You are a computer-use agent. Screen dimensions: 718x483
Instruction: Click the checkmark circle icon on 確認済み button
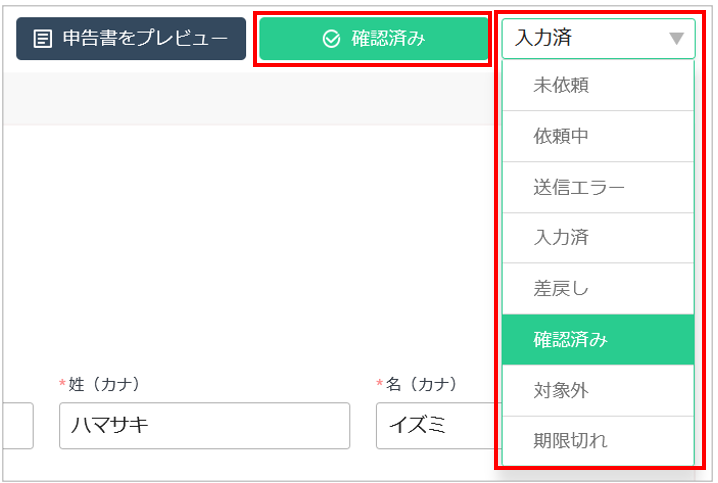(331, 39)
